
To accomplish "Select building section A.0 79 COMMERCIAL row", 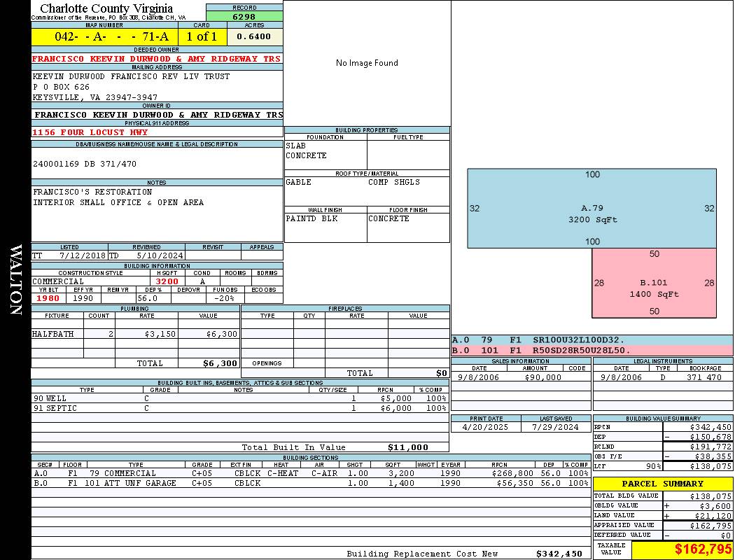I will point(311,473).
